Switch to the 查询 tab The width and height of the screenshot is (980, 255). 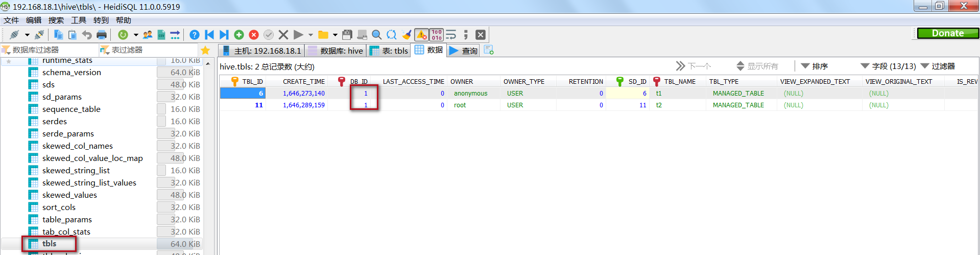(x=464, y=51)
